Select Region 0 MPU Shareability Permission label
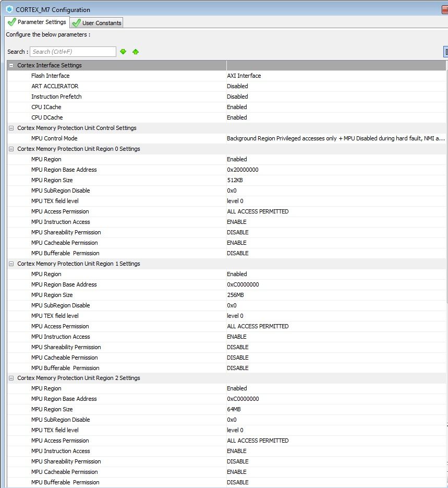448x488 pixels. (x=66, y=232)
